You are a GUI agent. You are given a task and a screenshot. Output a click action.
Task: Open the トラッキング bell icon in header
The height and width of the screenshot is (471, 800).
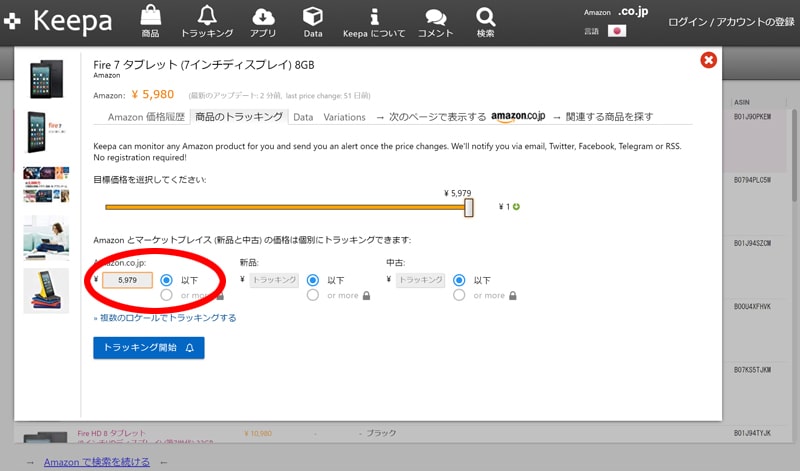point(207,21)
